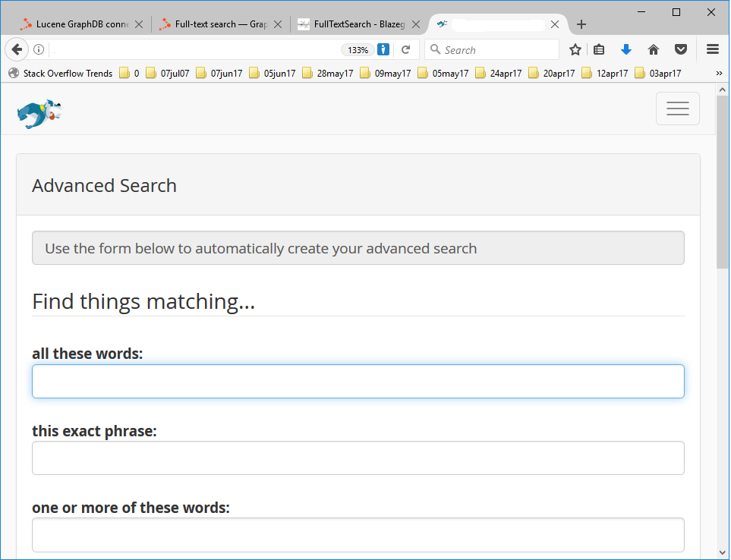The image size is (731, 560).
Task: Switch to the Lucene GraphDB connector tab
Action: click(76, 24)
